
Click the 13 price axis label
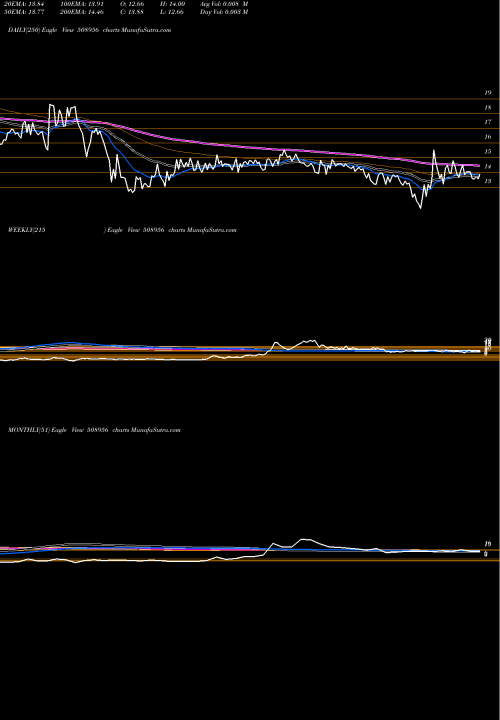[488, 181]
